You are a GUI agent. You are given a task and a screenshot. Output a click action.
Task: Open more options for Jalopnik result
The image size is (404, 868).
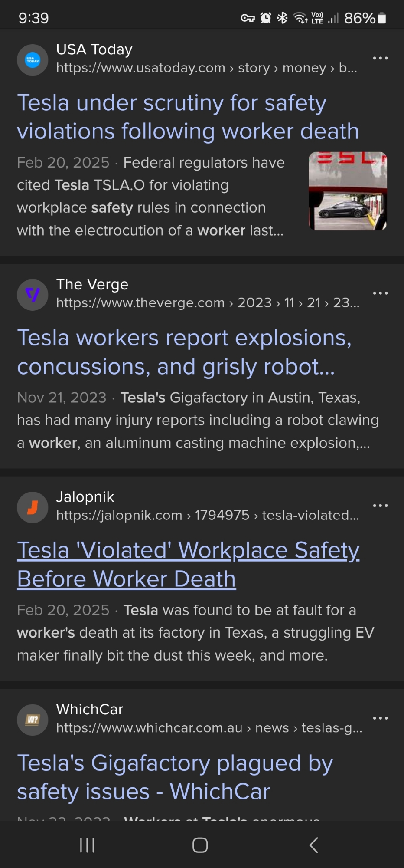pos(380,506)
